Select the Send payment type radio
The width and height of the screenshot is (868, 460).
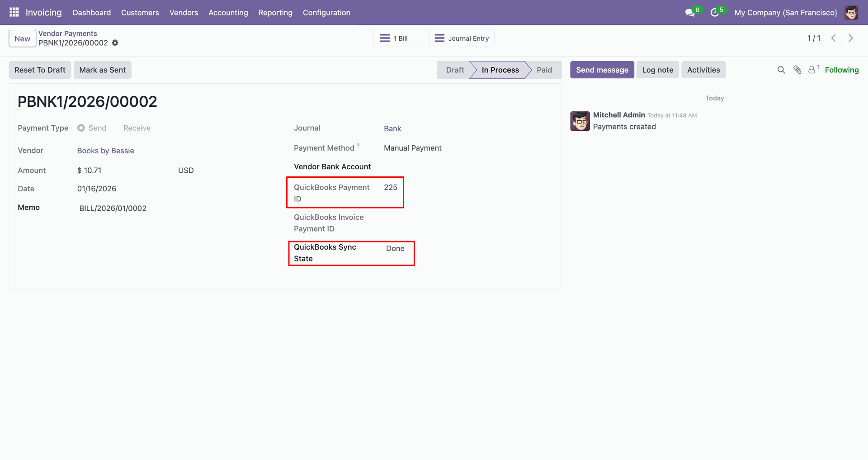[81, 128]
